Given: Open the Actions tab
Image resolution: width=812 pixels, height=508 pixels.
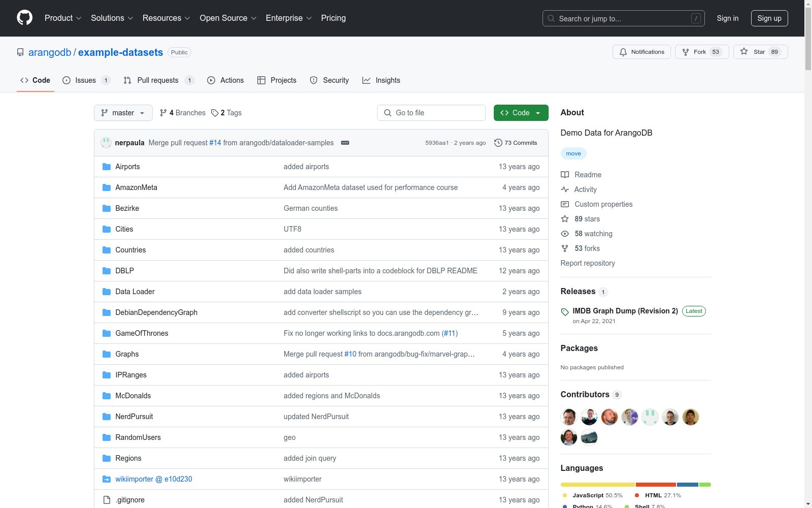Looking at the screenshot, I should 225,80.
